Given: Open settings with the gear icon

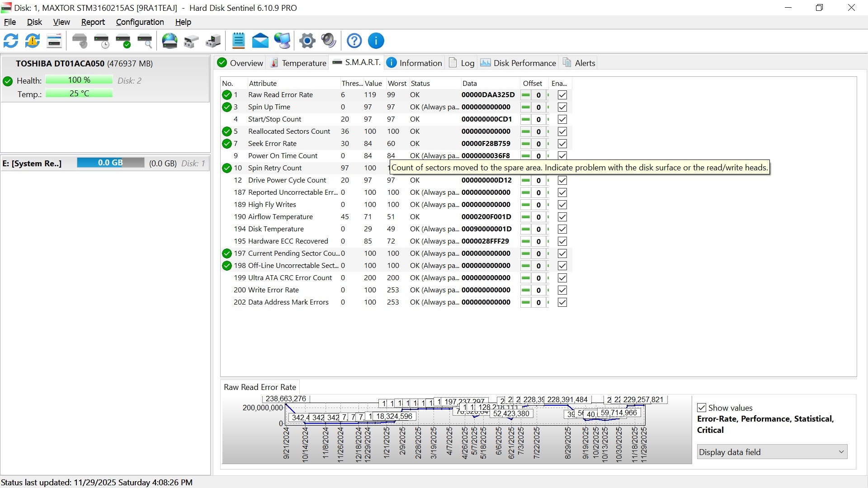Looking at the screenshot, I should (307, 41).
